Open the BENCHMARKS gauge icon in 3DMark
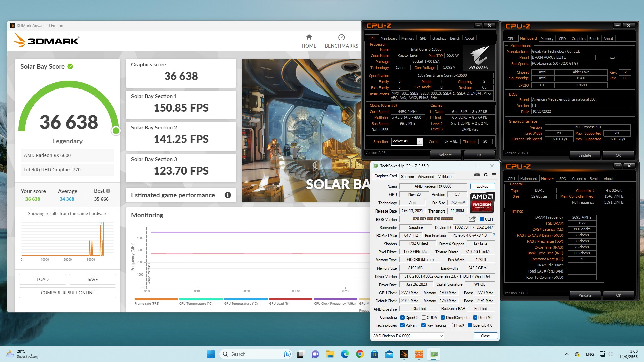Image resolution: width=644 pixels, height=362 pixels. point(341,37)
